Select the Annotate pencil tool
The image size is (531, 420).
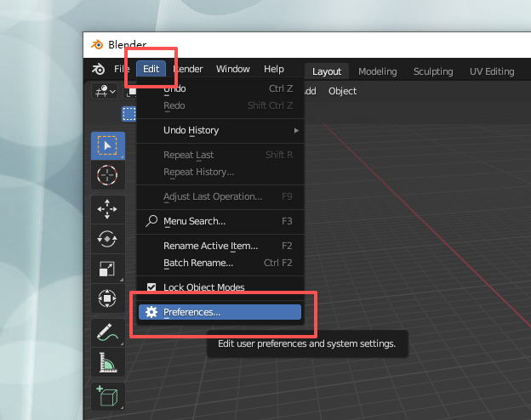pos(107,332)
